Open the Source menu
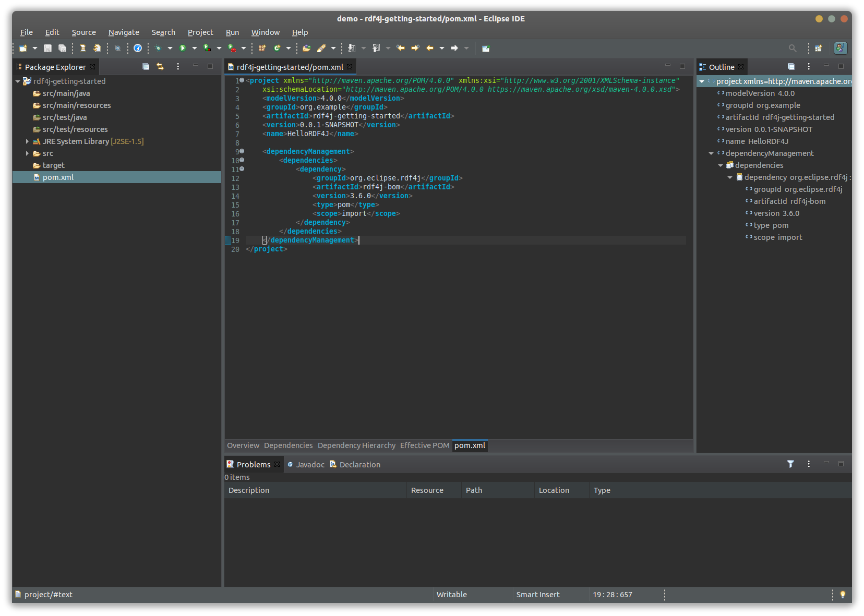864x616 pixels. 84,32
